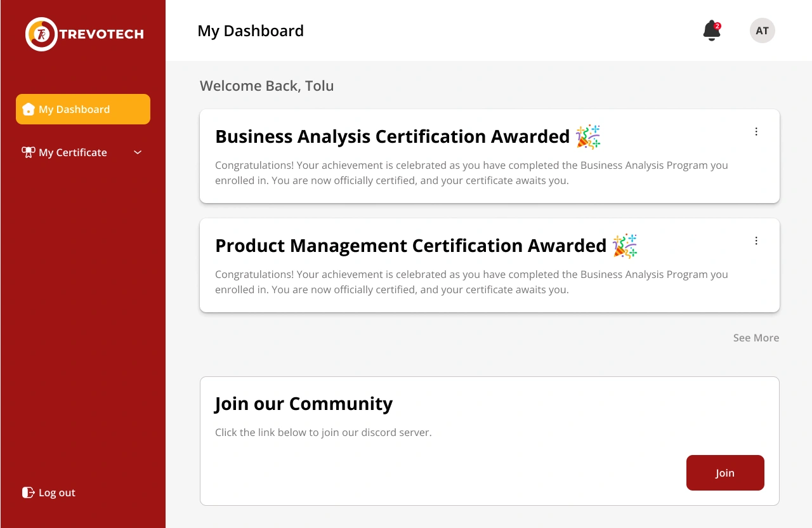Click the Join button
The width and height of the screenshot is (812, 528).
[725, 473]
